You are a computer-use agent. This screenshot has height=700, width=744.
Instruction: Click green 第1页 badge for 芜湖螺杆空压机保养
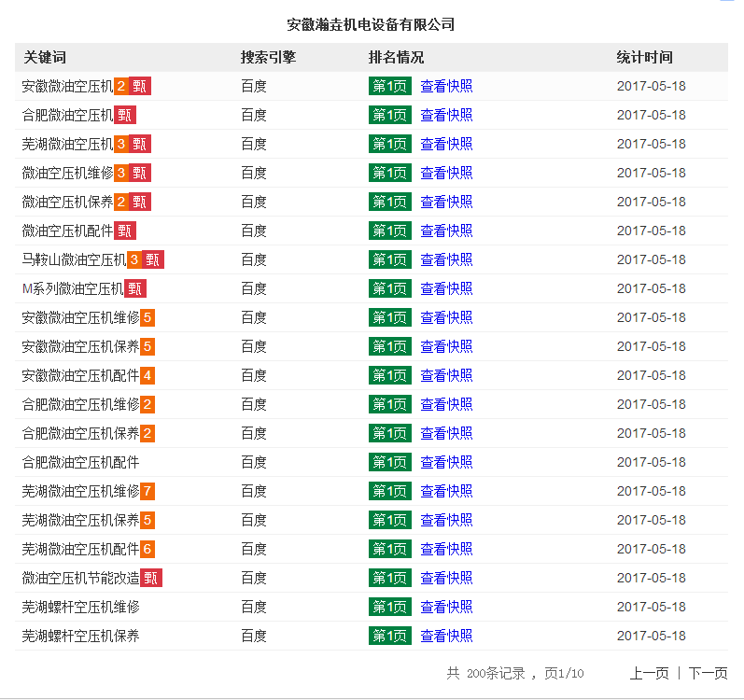pos(389,636)
